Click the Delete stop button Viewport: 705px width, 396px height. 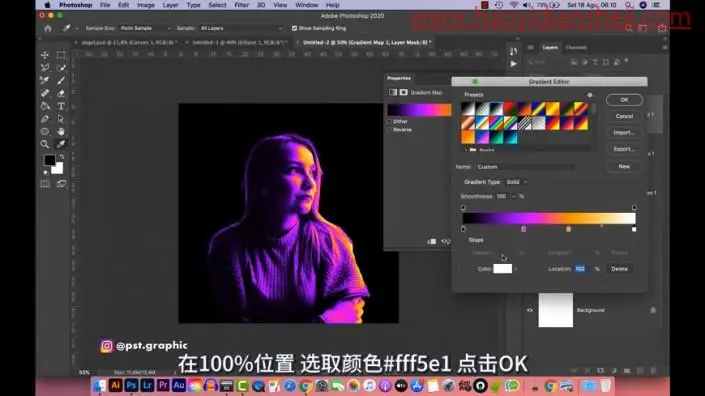(619, 269)
